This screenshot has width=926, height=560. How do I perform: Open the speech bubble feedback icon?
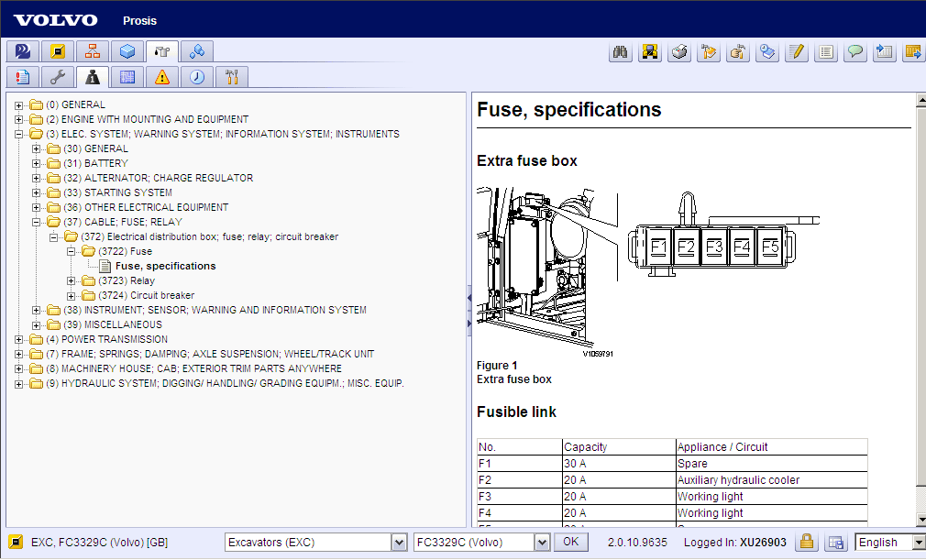tap(854, 51)
